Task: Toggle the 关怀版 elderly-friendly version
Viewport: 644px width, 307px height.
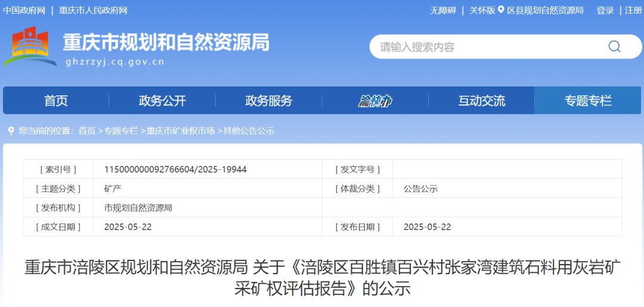Action: click(x=482, y=10)
